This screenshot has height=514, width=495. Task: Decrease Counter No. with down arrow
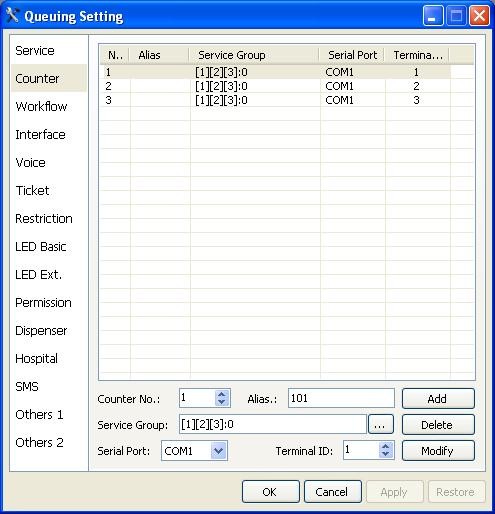[222, 402]
